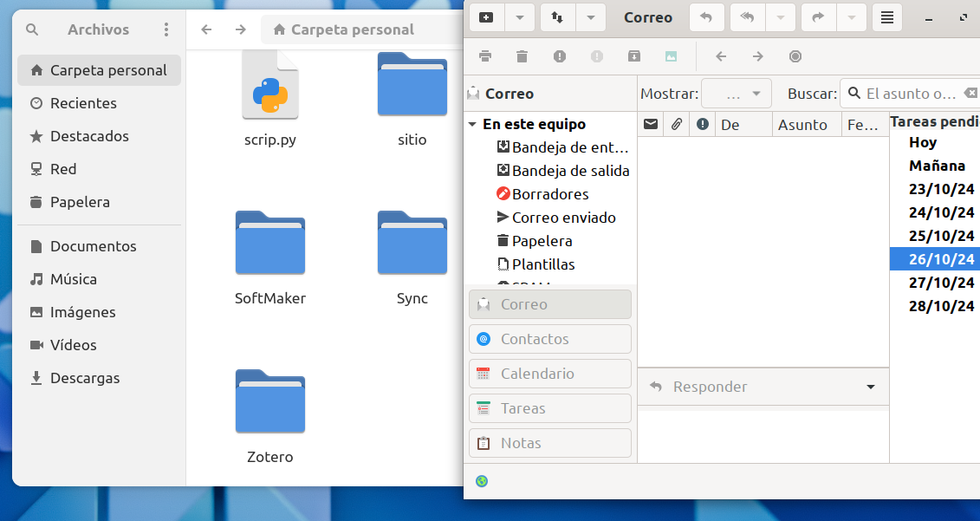This screenshot has width=980, height=521.
Task: Go forward in Archivos navigation
Action: point(241,29)
